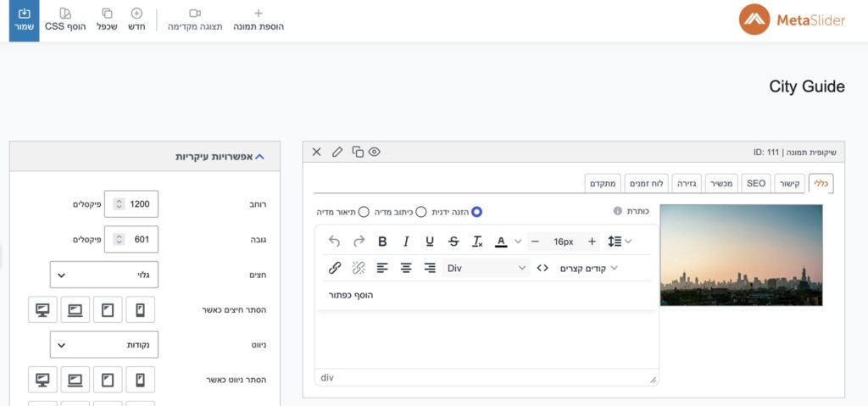Redo edit in caption editor
Image resolution: width=868 pixels, height=406 pixels.
click(x=359, y=241)
